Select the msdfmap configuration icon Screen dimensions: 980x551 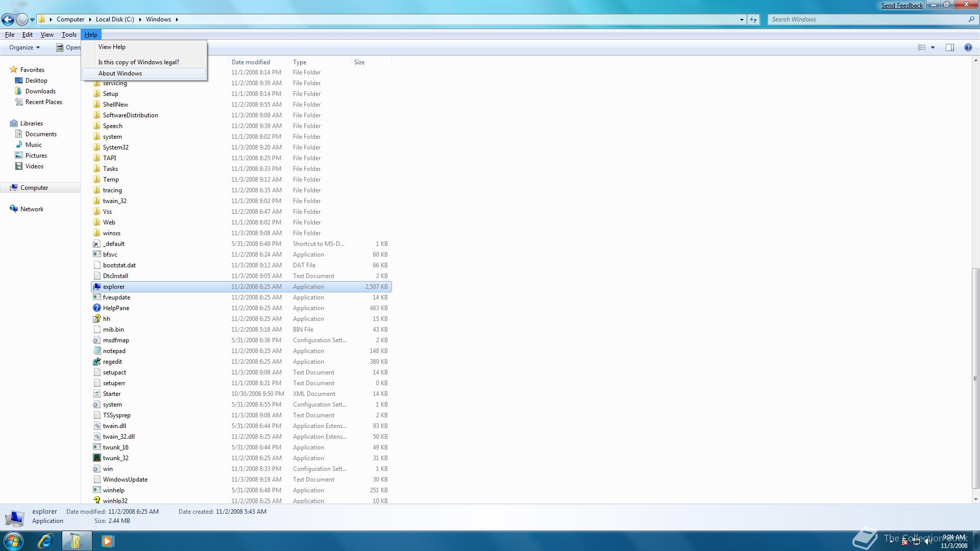(97, 340)
